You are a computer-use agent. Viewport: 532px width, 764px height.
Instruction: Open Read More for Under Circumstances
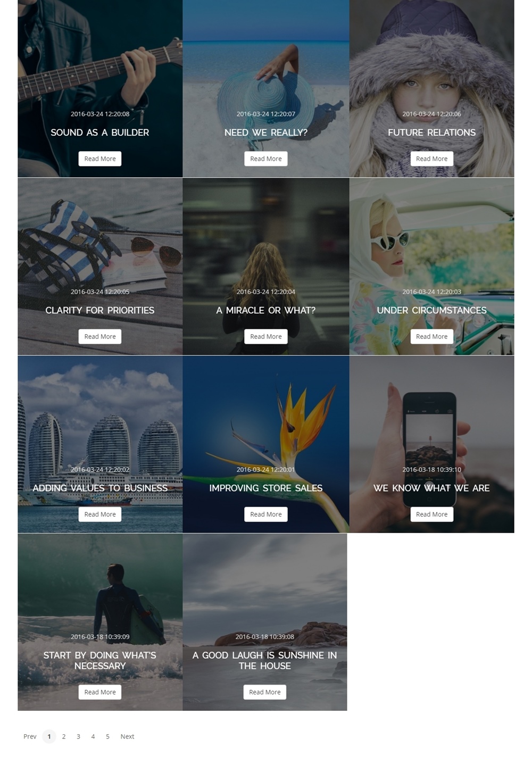coord(432,336)
